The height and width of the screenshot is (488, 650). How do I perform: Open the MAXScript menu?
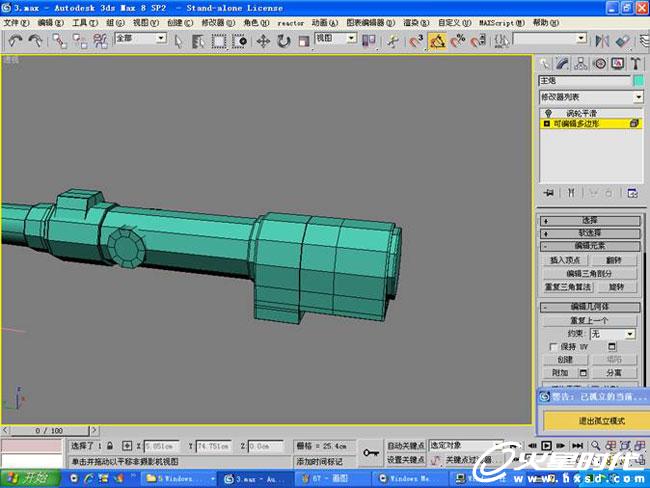(x=501, y=23)
